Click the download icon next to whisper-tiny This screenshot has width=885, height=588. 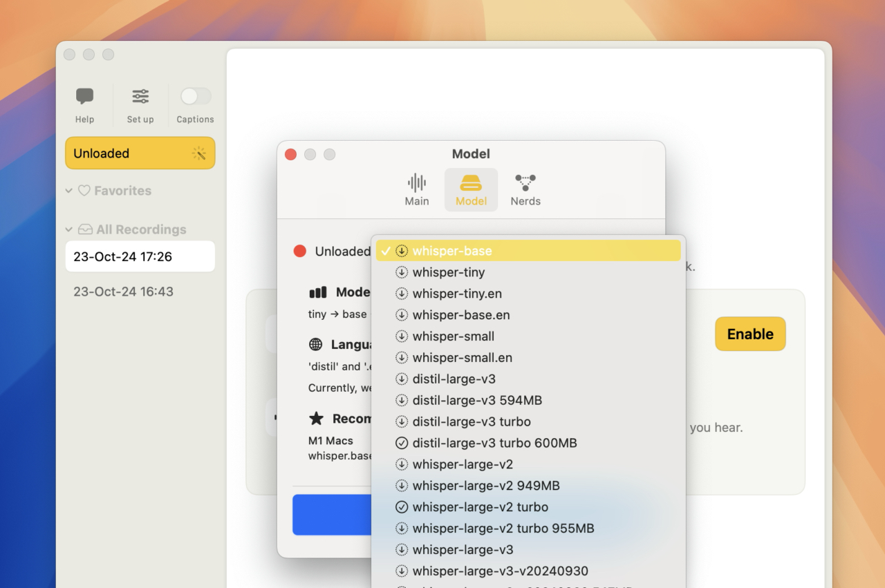click(402, 272)
